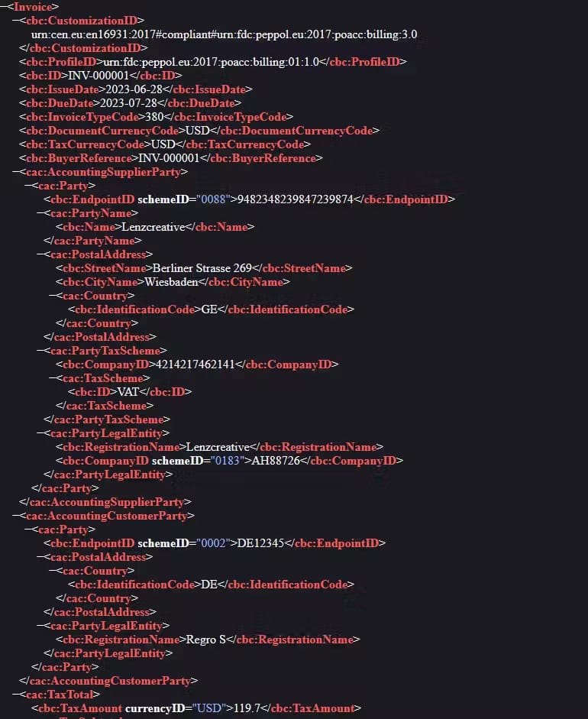Viewport: 588px width, 719px height.
Task: Click the invoice type code 380
Action: point(154,117)
